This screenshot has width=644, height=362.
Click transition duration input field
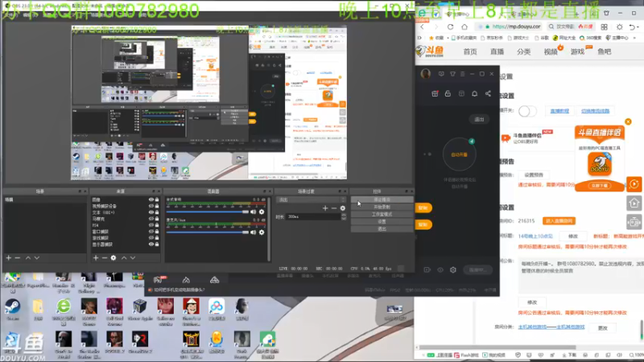[x=313, y=216]
